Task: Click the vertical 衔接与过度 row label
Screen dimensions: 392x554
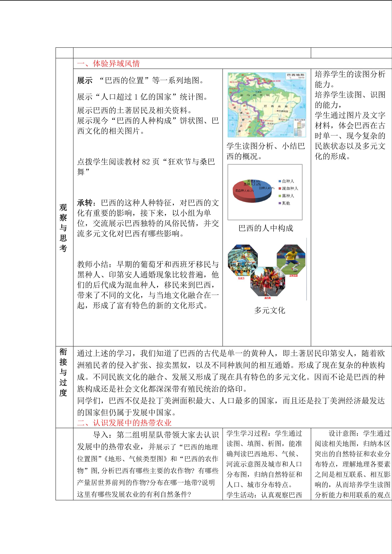Action: click(63, 372)
